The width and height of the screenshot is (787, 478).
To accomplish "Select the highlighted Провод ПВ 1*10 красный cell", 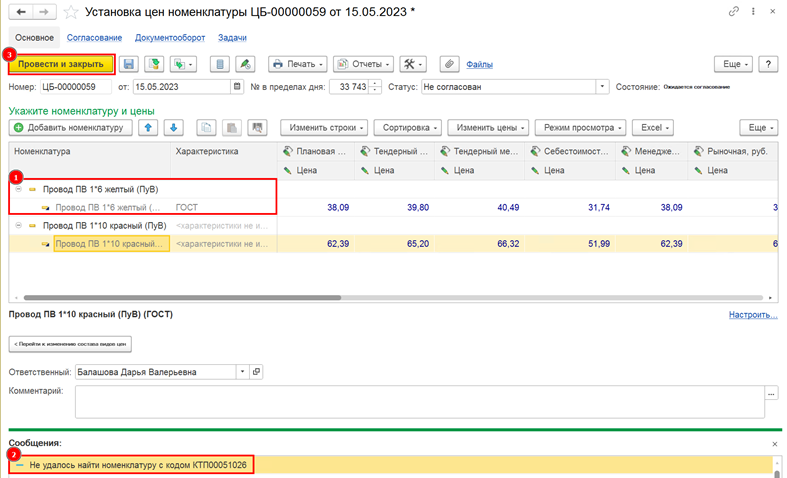I will point(111,244).
